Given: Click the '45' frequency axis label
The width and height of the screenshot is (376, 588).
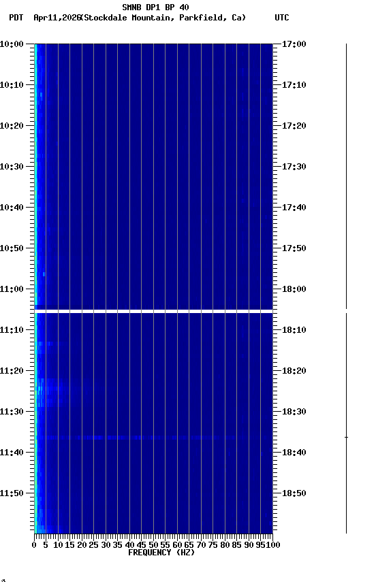Looking at the screenshot, I should [142, 546].
